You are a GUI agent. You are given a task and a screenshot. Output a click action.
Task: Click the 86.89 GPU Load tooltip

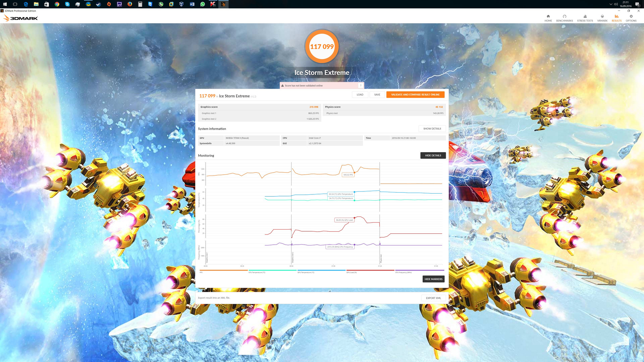[344, 220]
